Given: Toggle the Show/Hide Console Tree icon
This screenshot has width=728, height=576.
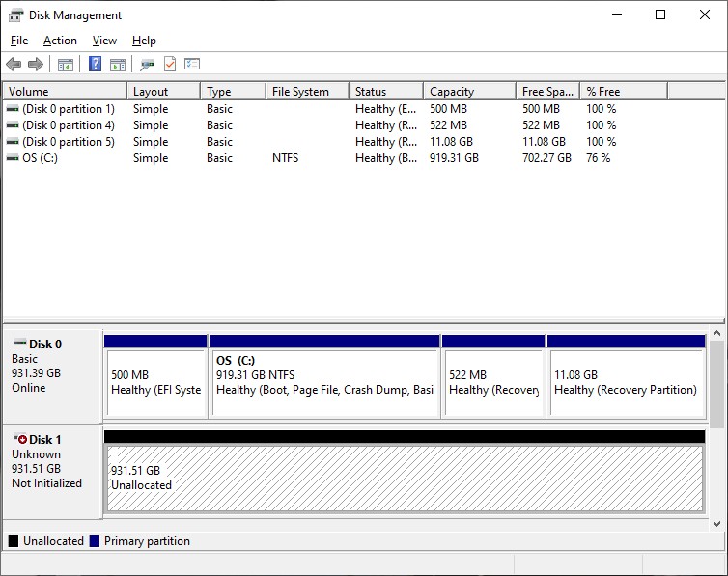Looking at the screenshot, I should tap(65, 65).
